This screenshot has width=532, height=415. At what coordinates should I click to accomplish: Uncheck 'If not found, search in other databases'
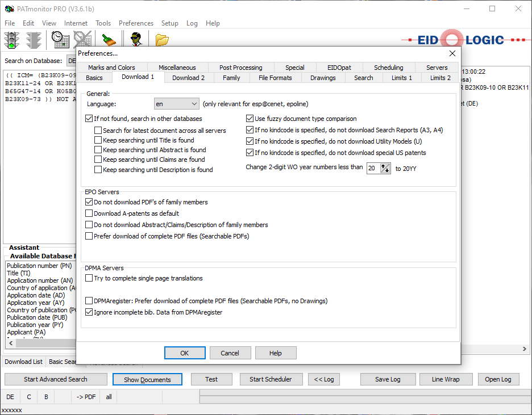[x=89, y=119]
